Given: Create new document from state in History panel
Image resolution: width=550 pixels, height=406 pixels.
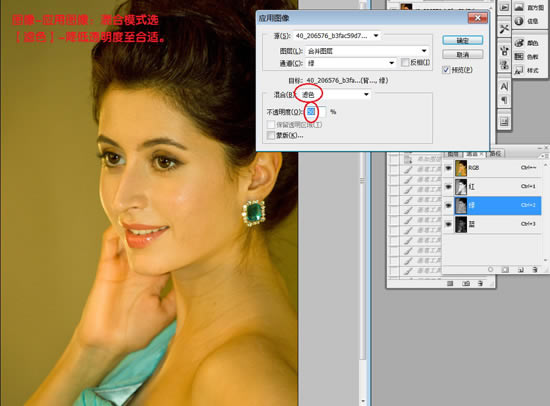Looking at the screenshot, I should pos(450,283).
